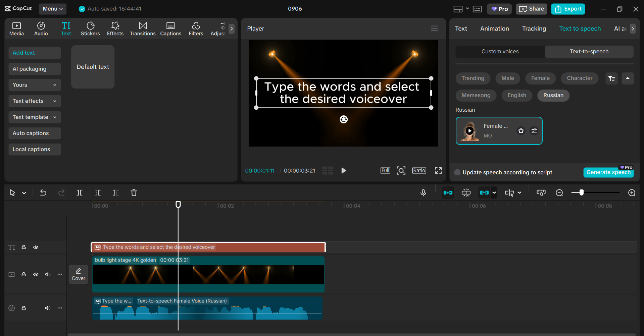Expand the Text effects dropdown
The image size is (644, 336).
point(35,101)
